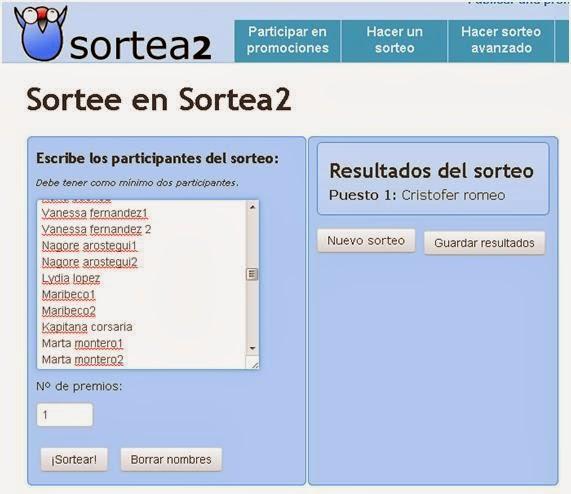
Task: Click the 'sortea2' site name text
Action: click(140, 47)
